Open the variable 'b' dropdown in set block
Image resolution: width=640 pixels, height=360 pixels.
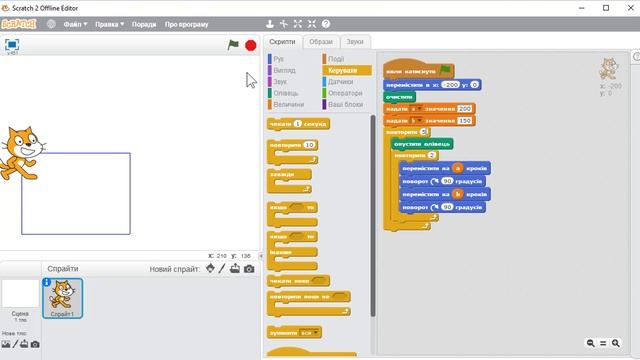pos(416,121)
